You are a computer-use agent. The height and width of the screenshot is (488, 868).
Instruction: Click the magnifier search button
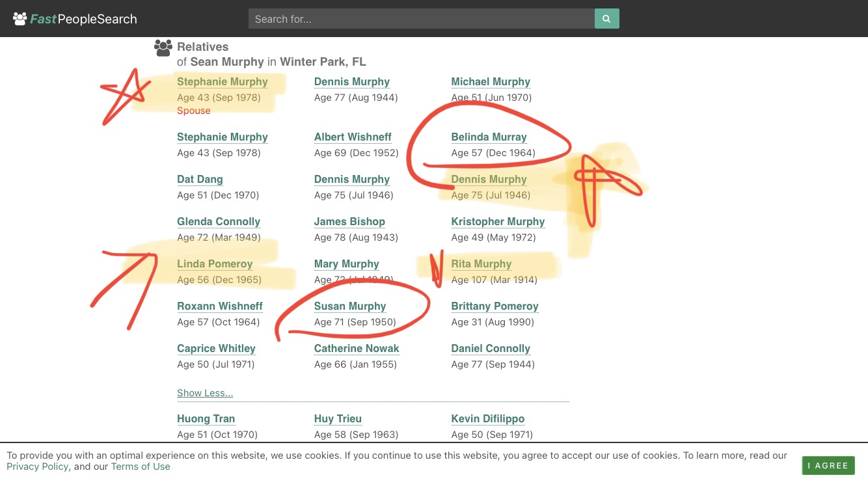point(606,19)
